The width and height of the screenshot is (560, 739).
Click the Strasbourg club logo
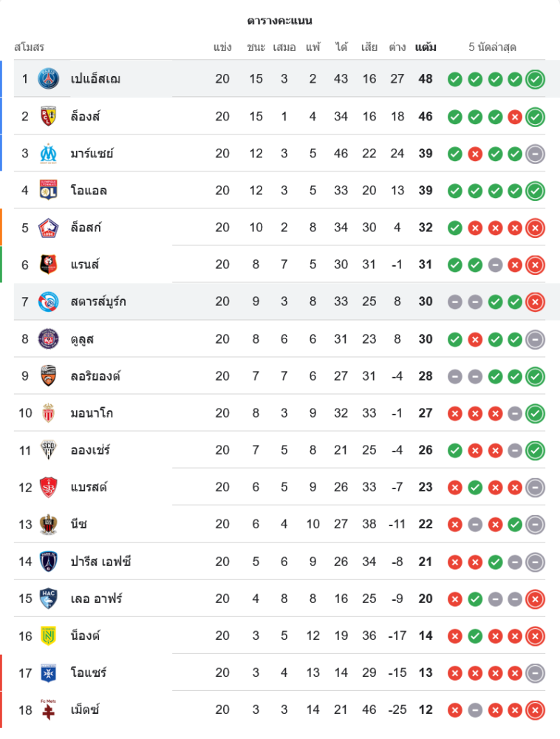[49, 302]
